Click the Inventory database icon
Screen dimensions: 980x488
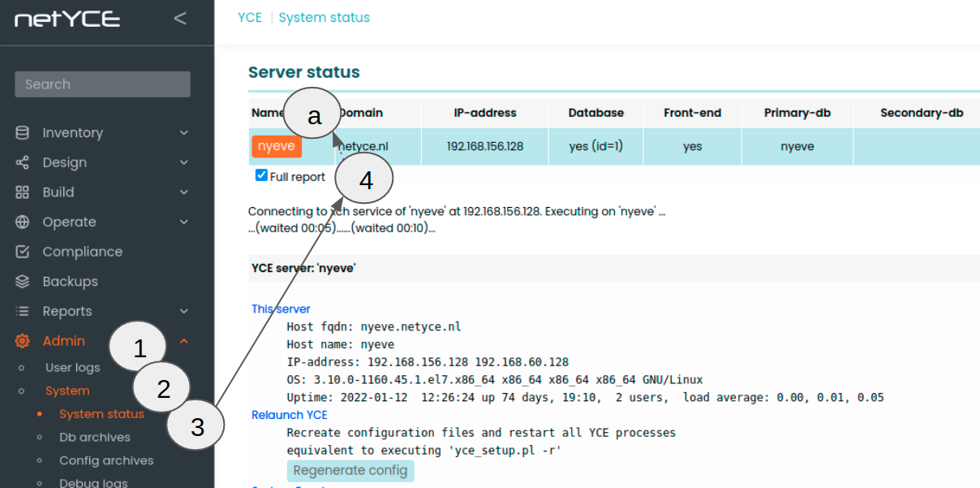23,132
